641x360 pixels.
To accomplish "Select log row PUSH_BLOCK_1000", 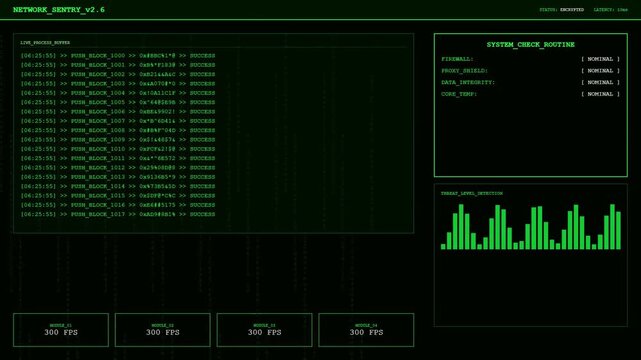I will coord(118,56).
